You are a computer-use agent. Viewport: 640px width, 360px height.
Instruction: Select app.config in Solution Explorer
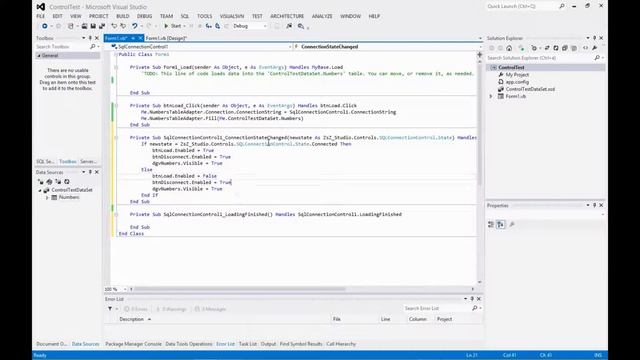tap(517, 82)
